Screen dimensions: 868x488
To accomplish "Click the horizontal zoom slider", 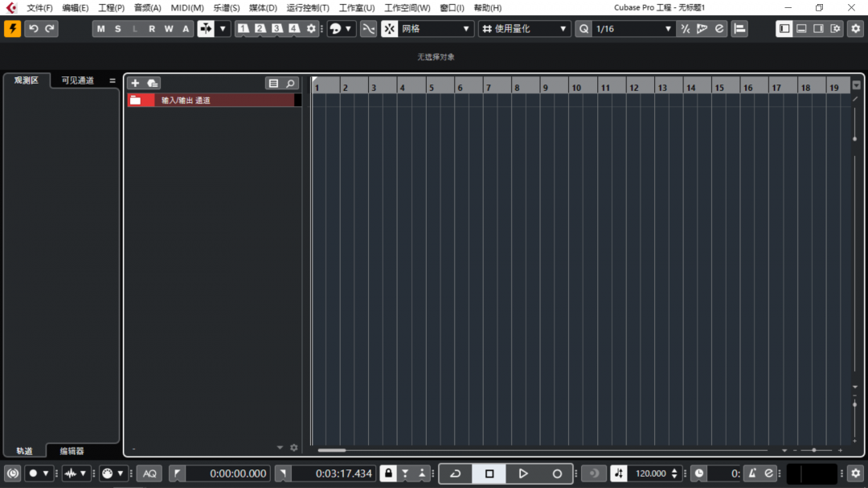I will point(814,450).
